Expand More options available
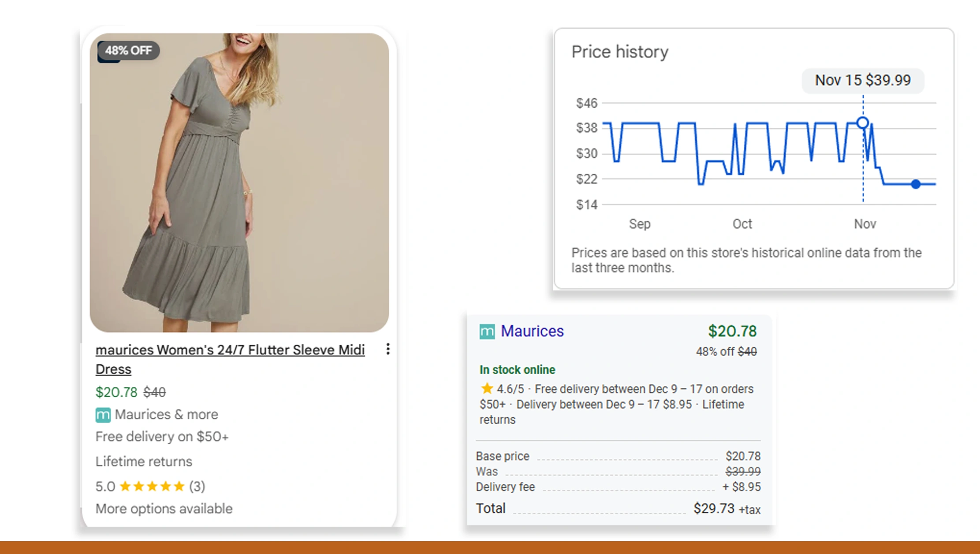 pos(164,508)
